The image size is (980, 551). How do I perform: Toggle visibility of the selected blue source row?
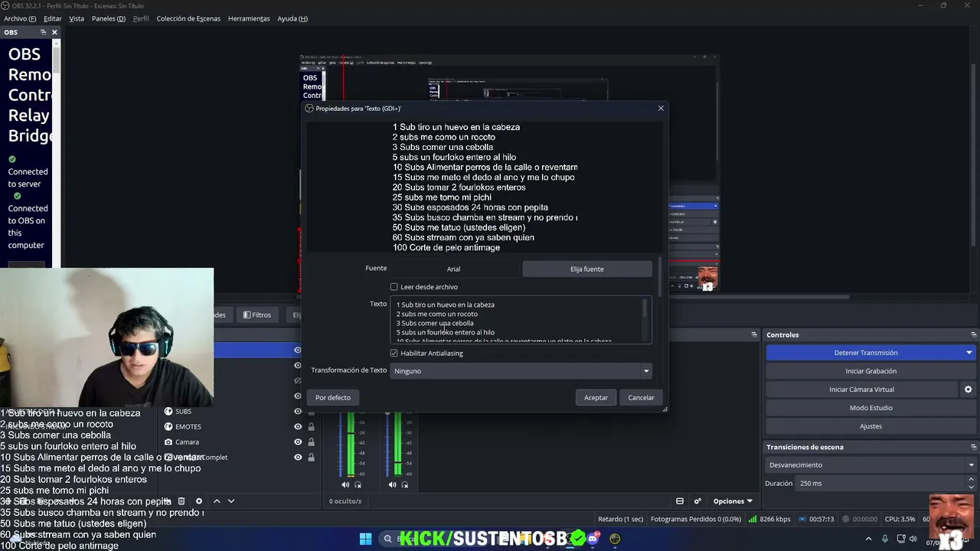(298, 350)
